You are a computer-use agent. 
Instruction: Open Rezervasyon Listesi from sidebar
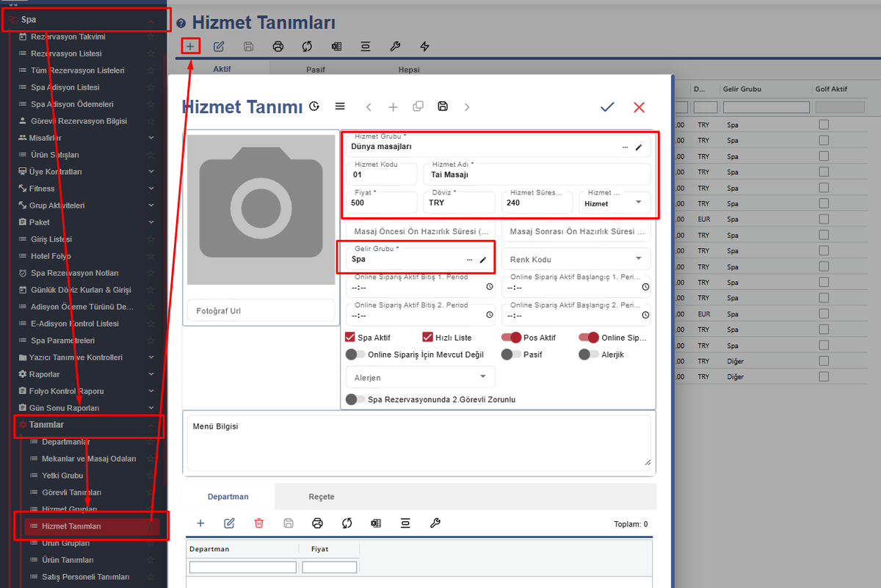point(66,54)
